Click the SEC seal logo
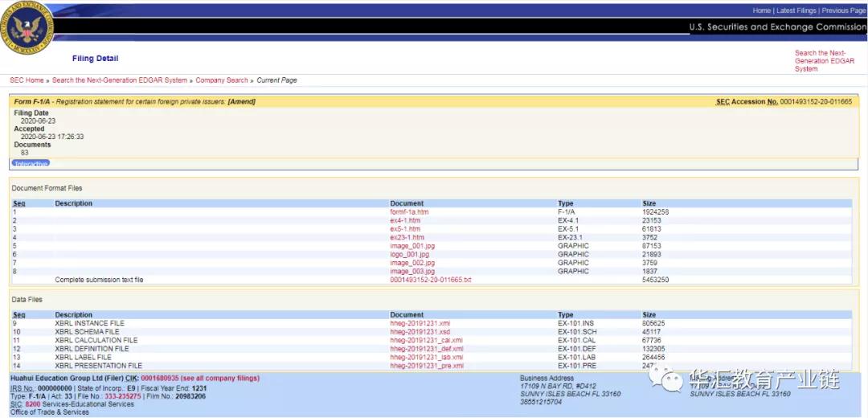 27,27
